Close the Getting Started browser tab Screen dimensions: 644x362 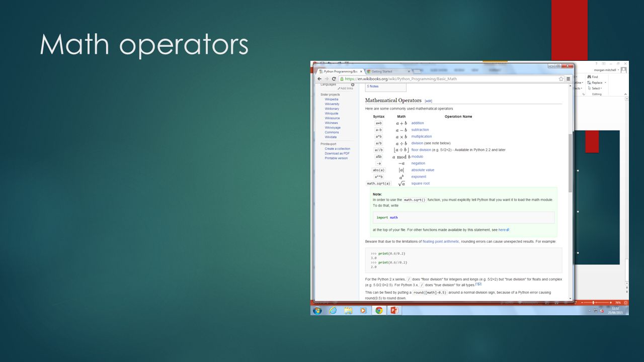pos(408,71)
